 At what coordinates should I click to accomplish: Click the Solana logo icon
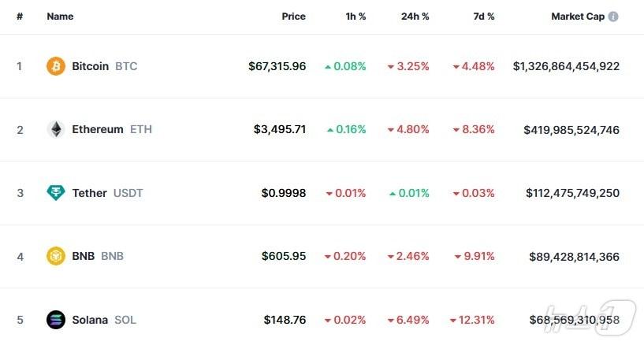click(x=56, y=320)
